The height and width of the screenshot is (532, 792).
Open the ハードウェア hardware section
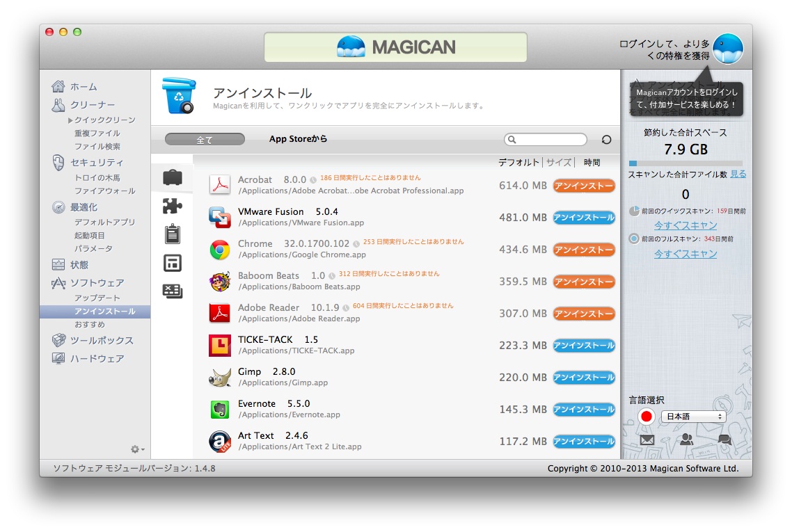click(88, 359)
